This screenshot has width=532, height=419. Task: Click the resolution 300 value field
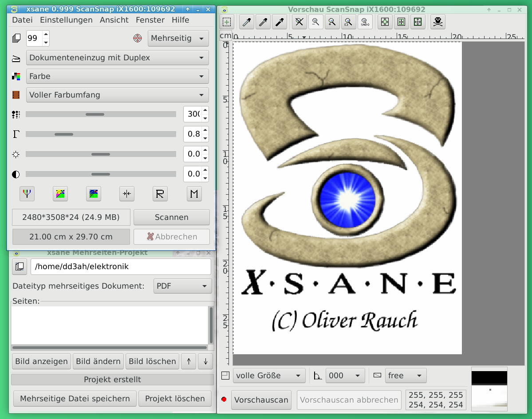point(193,114)
